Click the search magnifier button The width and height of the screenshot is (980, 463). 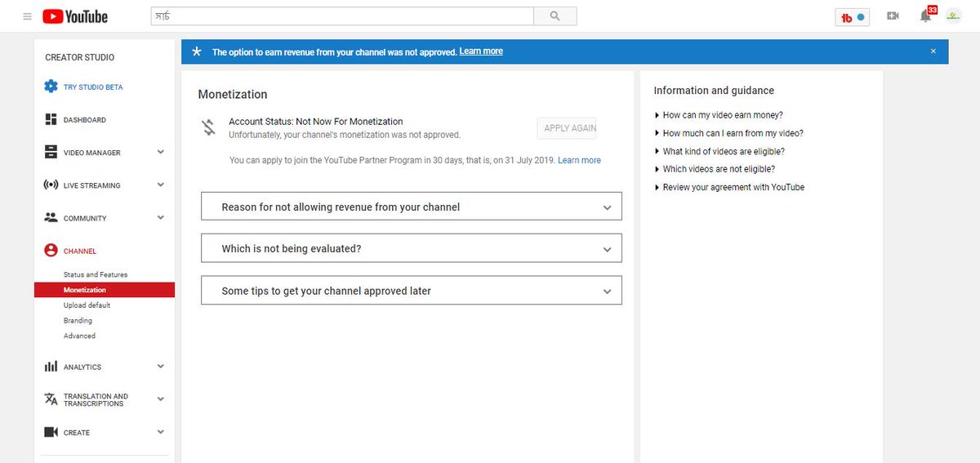555,16
